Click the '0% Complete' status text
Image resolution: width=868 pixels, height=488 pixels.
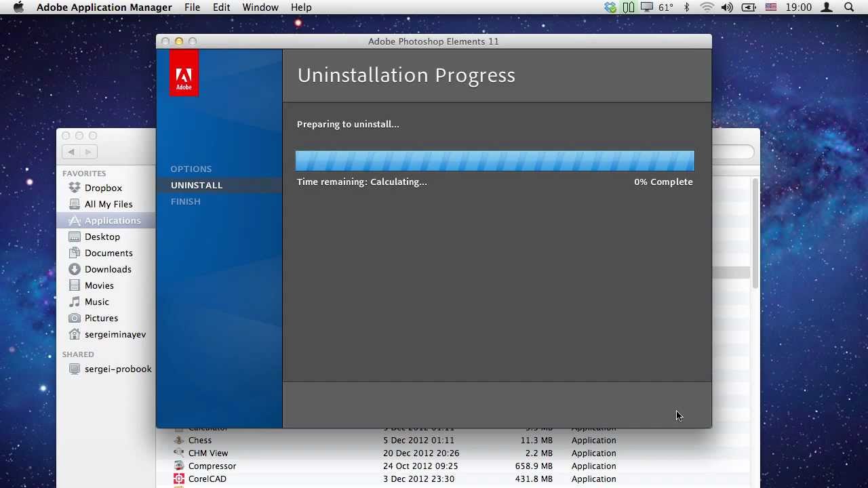(x=663, y=182)
